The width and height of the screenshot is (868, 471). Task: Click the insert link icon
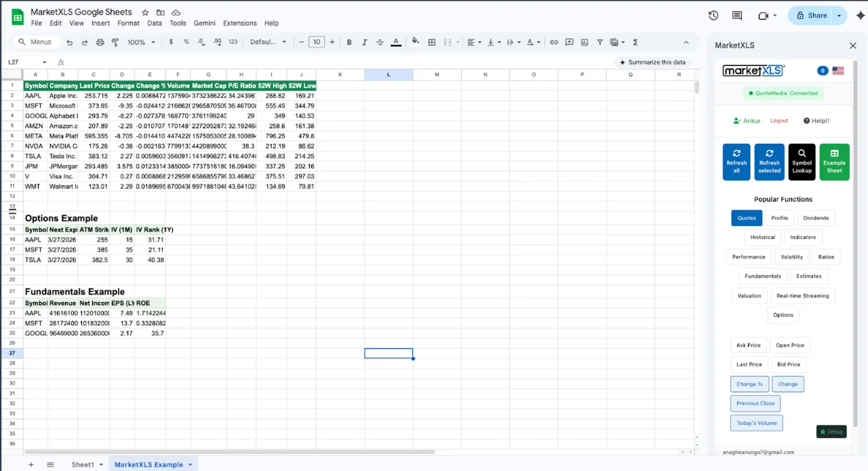[x=554, y=42]
